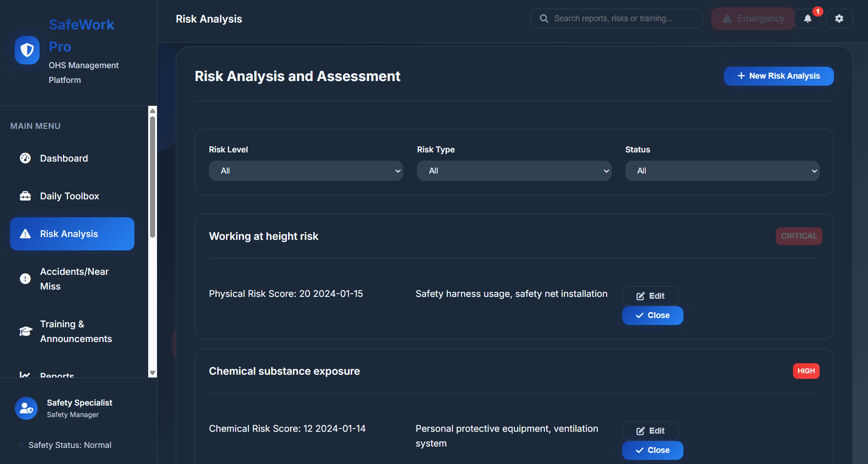Open the Status filter dropdown
This screenshot has width=868, height=464.
tap(722, 171)
